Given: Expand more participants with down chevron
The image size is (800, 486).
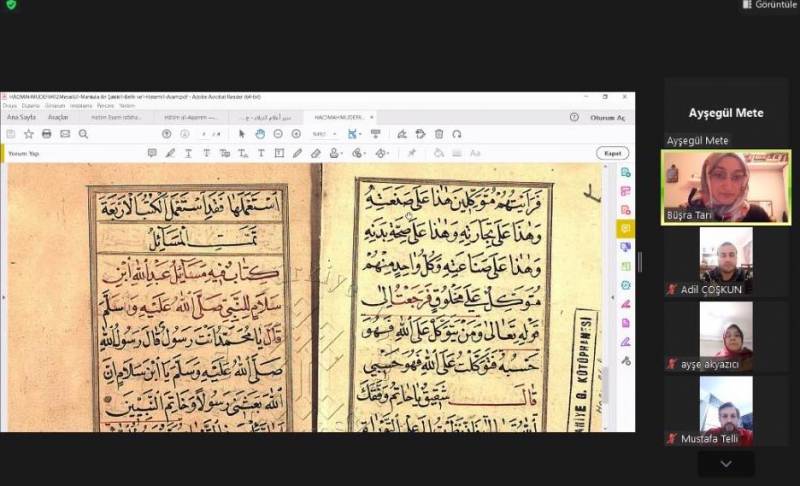Looking at the screenshot, I should [725, 464].
